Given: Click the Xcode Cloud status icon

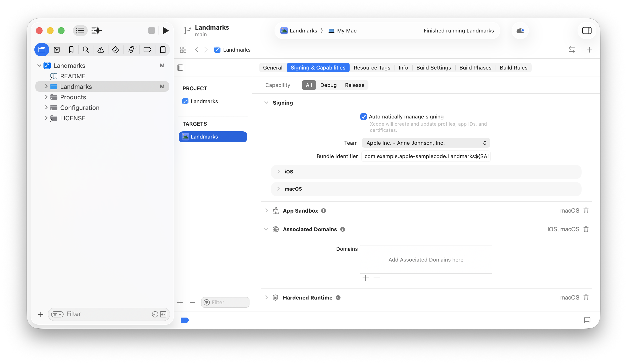Looking at the screenshot, I should [x=520, y=31].
